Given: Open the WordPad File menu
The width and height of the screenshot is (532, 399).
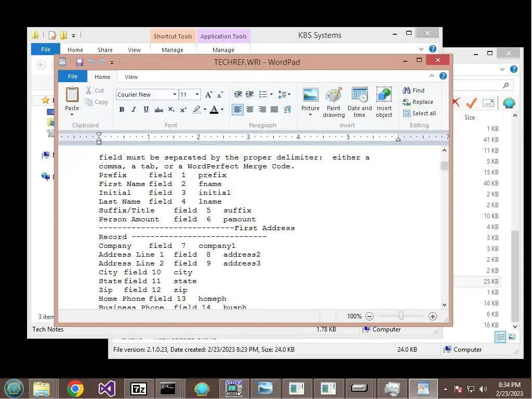Looking at the screenshot, I should click(73, 76).
